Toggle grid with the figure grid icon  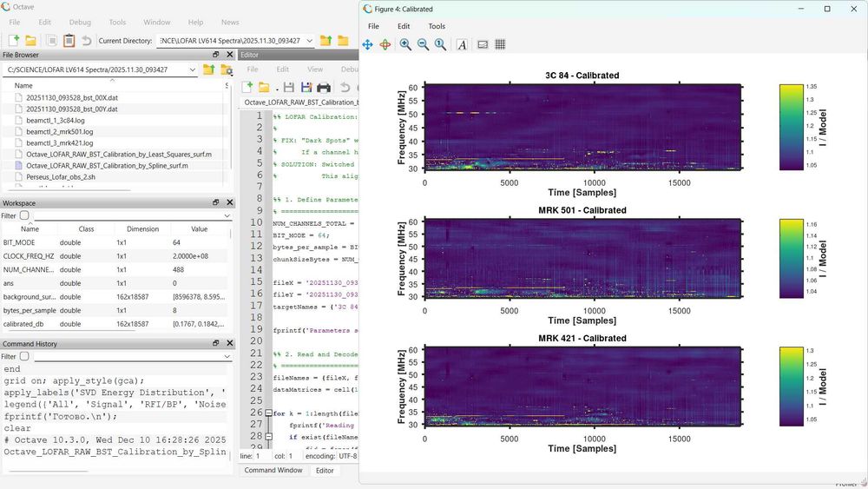500,44
